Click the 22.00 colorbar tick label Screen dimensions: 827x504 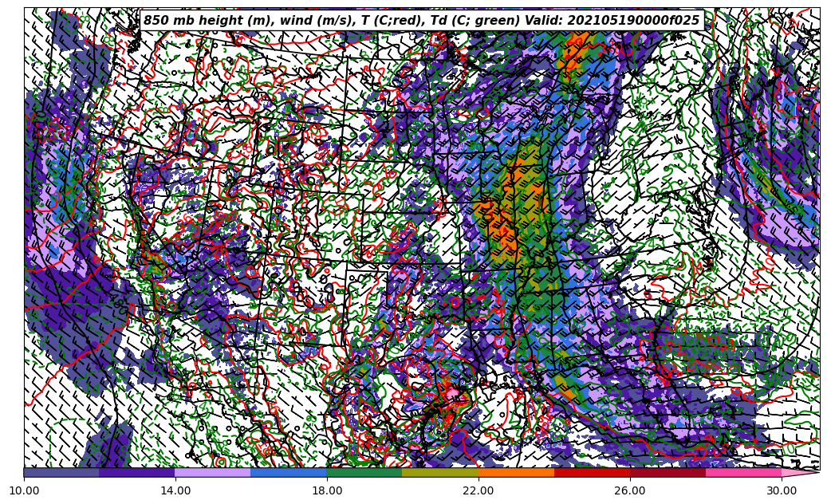(x=478, y=491)
